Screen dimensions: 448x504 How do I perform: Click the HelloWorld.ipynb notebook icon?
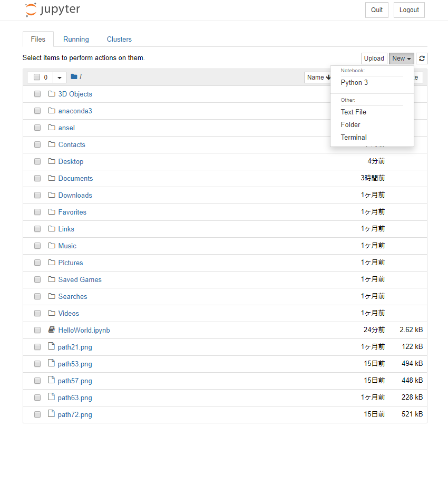[52, 330]
